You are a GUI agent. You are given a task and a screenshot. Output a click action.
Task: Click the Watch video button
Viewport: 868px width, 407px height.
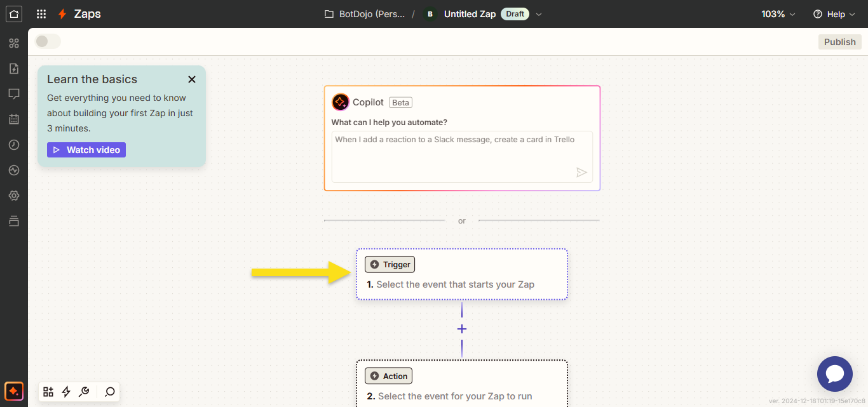click(86, 150)
